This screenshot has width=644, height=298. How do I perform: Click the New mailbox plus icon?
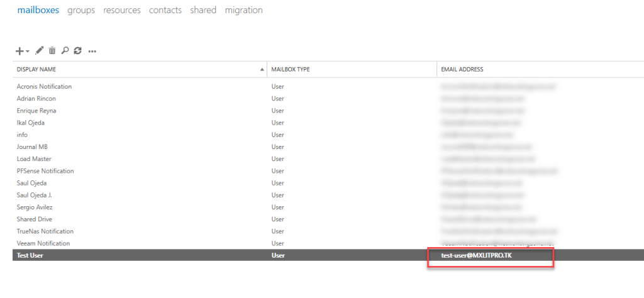(x=19, y=51)
